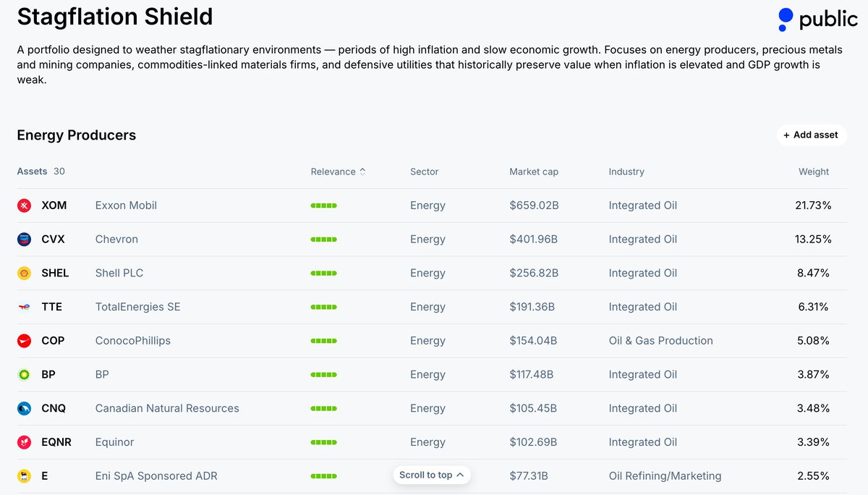Select the CNQ ticker symbol
868x495 pixels.
tap(54, 409)
